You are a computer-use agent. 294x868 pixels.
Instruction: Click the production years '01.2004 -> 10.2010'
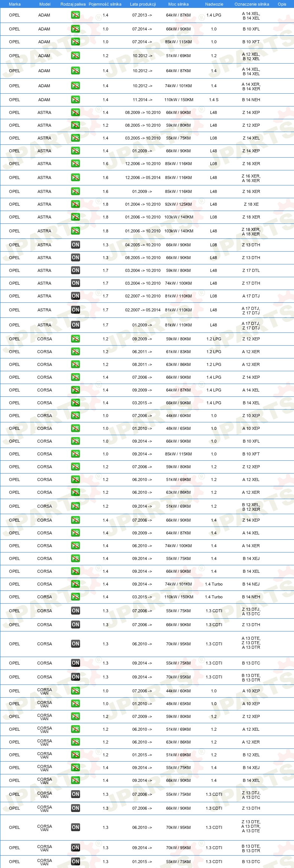pyautogui.click(x=143, y=204)
